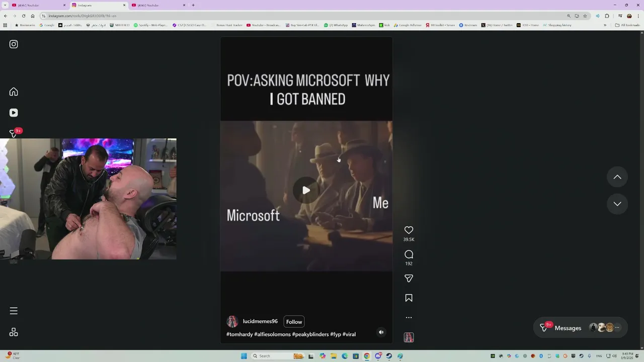Go to the previous reel with up chevron
Viewport: 644px width, 362px height.
[x=617, y=177]
